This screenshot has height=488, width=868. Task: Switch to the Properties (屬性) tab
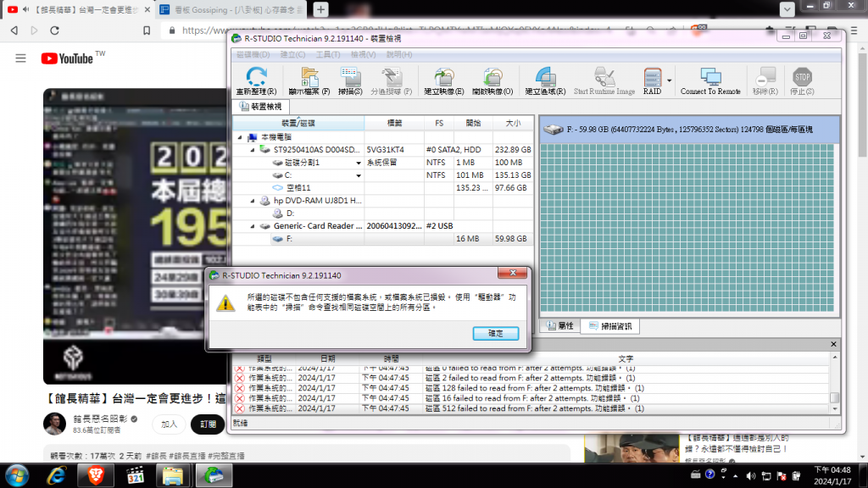(560, 326)
